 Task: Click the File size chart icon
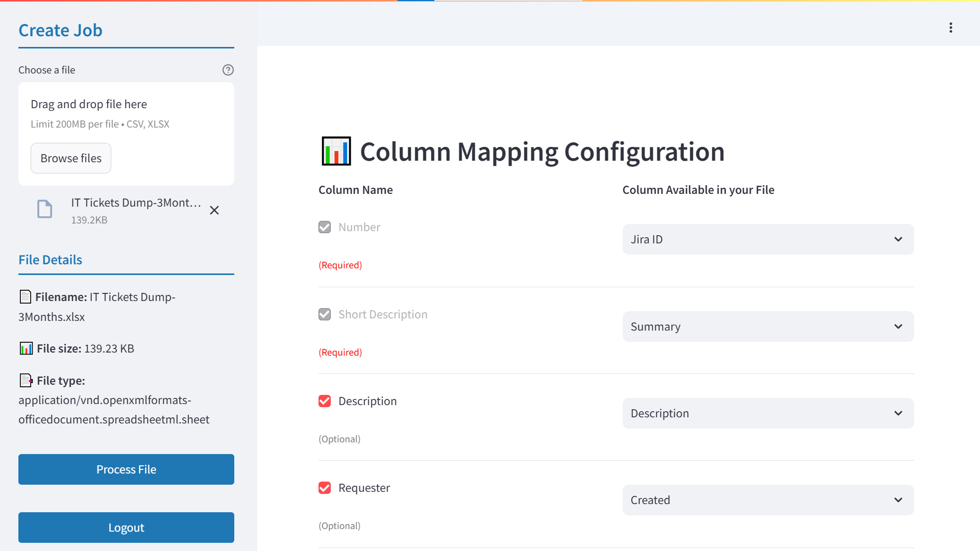click(26, 348)
